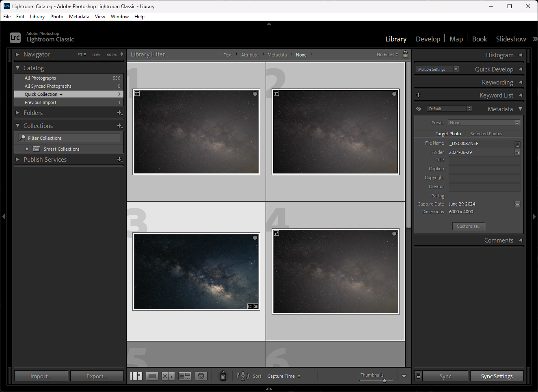Select Selected Photos metadata mode
Image resolution: width=538 pixels, height=392 pixels.
click(x=486, y=134)
